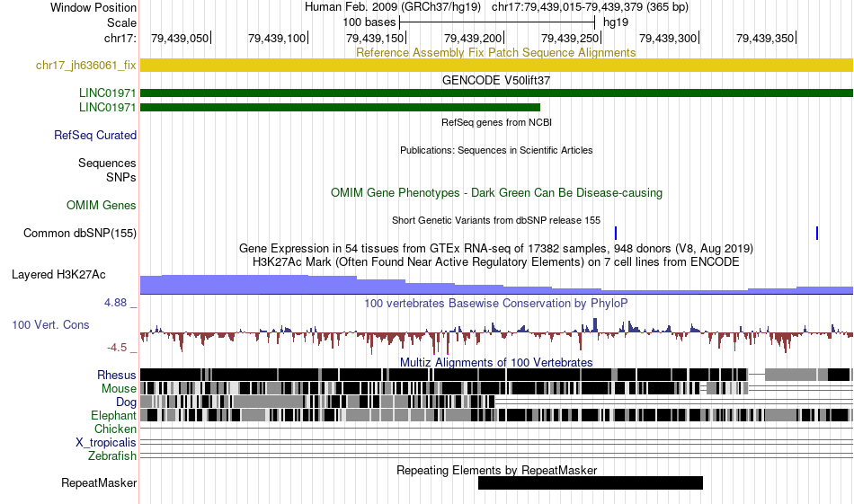Click the Dog alignment label
The image size is (854, 504).
click(x=126, y=402)
